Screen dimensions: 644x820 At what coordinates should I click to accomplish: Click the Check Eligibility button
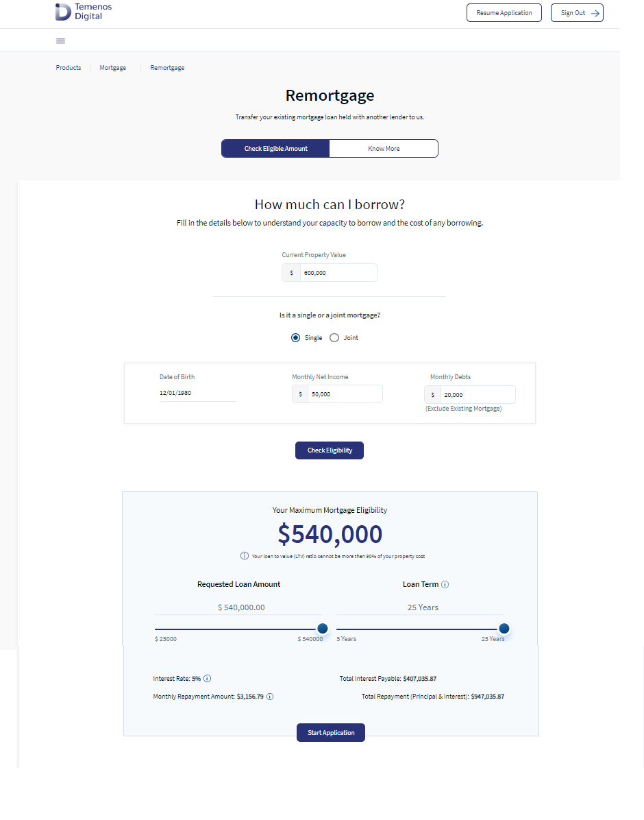click(330, 450)
